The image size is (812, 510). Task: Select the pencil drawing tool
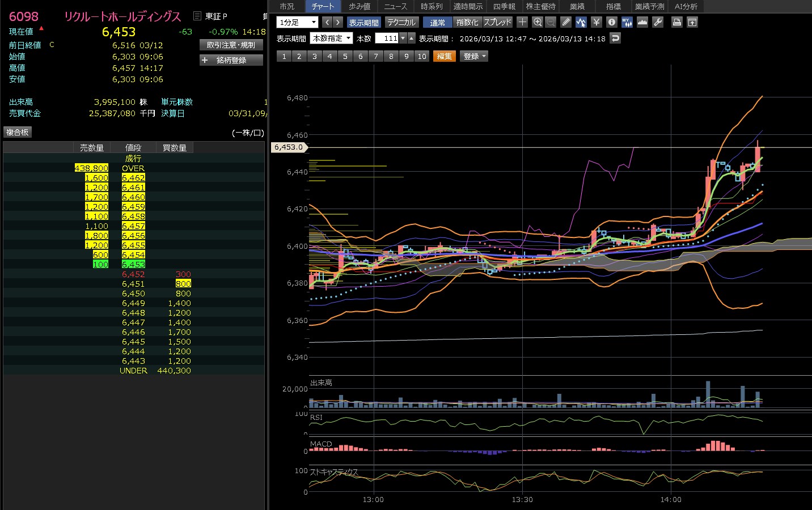566,22
